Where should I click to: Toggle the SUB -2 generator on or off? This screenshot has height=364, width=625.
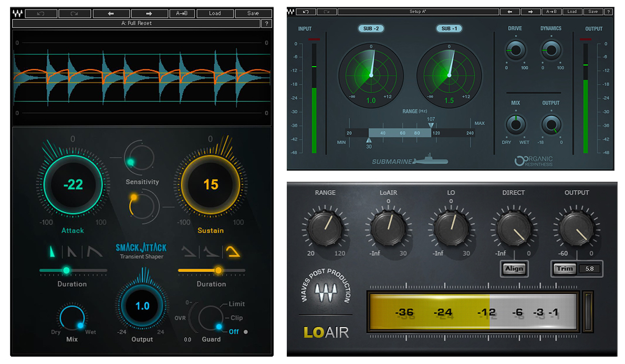(371, 29)
